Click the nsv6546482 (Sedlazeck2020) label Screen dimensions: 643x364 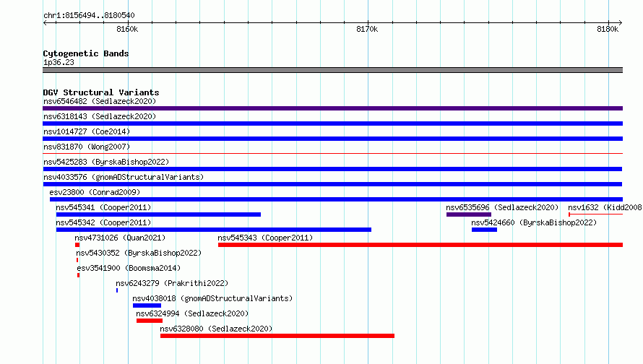(x=100, y=101)
